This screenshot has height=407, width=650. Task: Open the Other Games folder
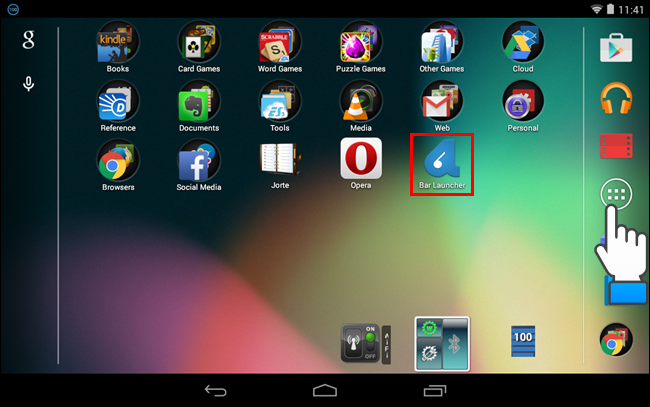[x=442, y=42]
